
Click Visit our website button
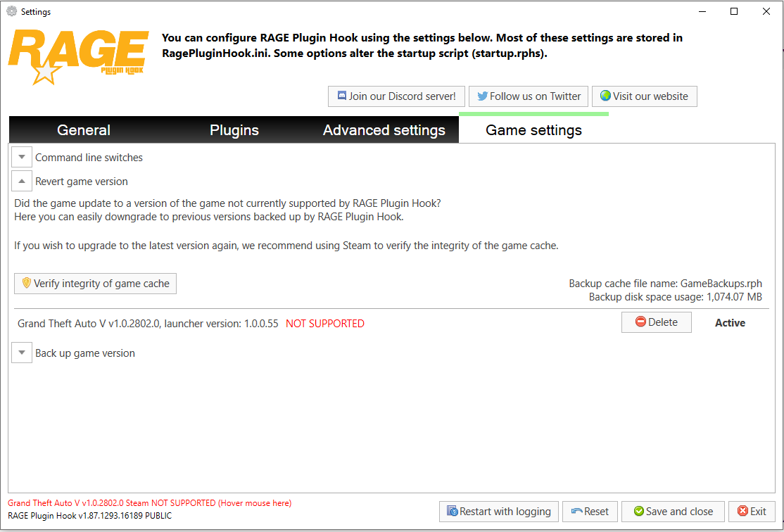click(645, 96)
